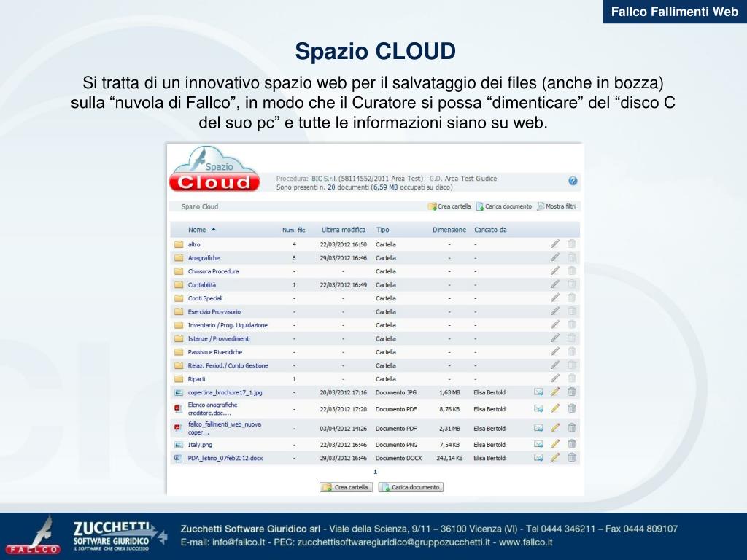Delete falico_fallimenti_web_nuova PDF trash icon
The image size is (747, 560).
(572, 427)
